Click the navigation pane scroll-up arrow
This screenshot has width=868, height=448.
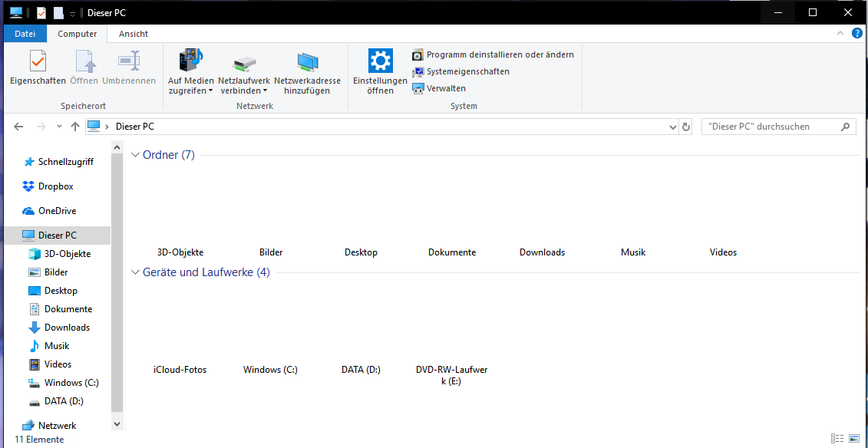coord(117,148)
